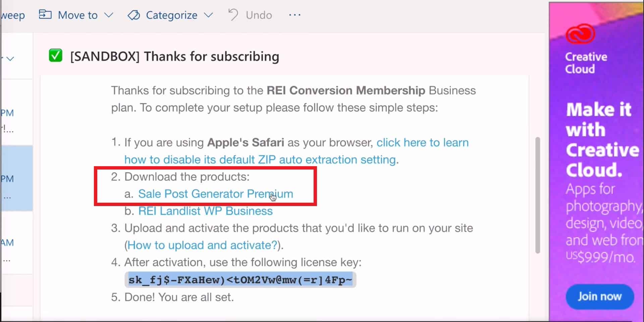Image resolution: width=644 pixels, height=322 pixels.
Task: Expand the Move to dropdown arrow
Action: coord(109,15)
